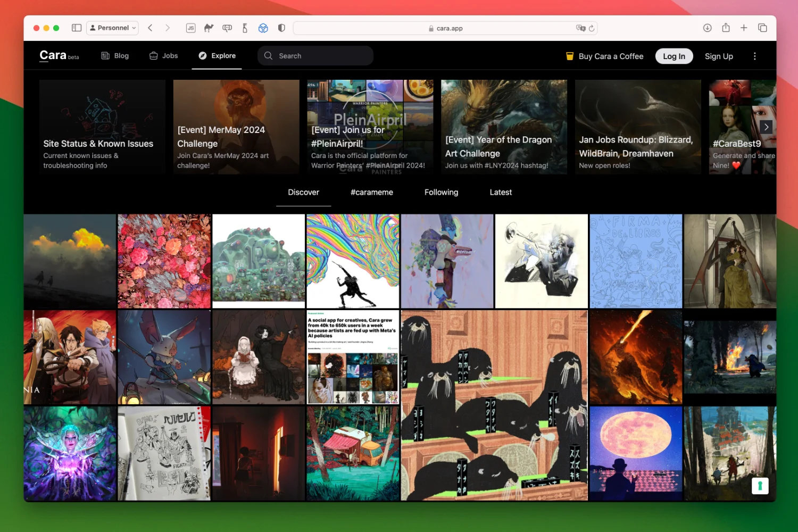Show tab overview icon

pos(762,28)
